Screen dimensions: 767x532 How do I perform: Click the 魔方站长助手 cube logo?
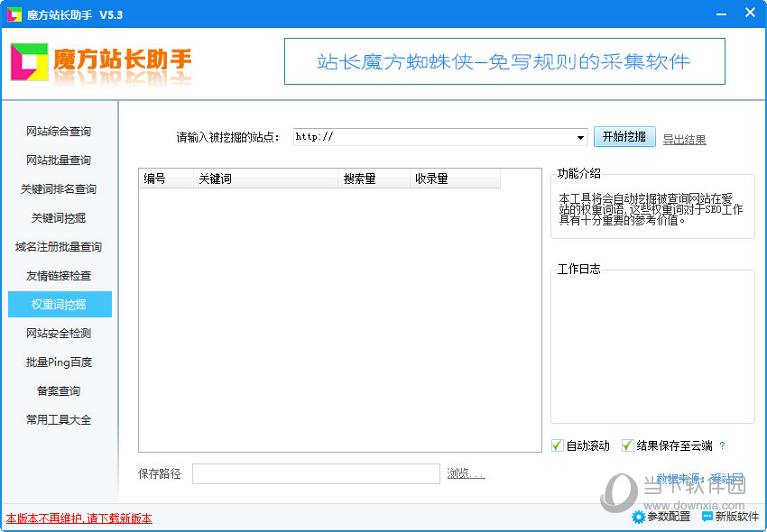(x=28, y=62)
